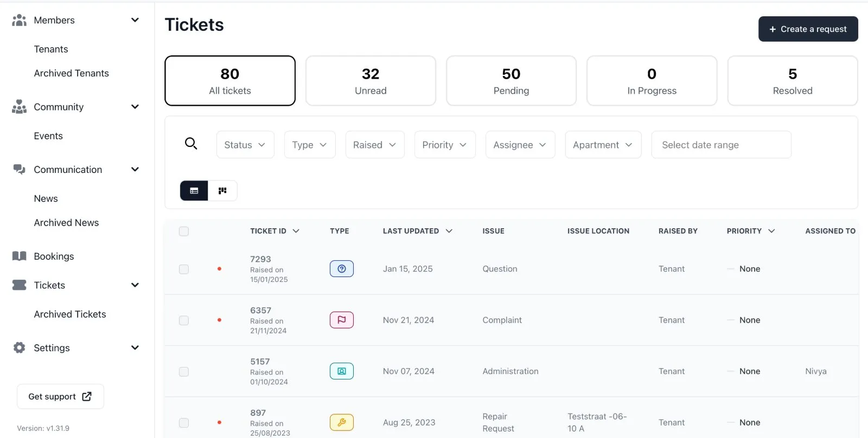Click Administration icon for ticket 5157
868x438 pixels.
342,371
